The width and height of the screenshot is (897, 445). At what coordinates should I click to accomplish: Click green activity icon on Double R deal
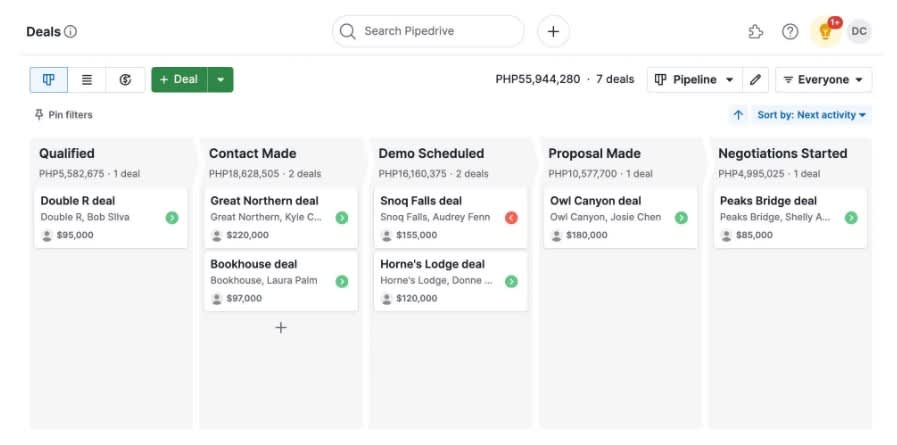tap(172, 217)
